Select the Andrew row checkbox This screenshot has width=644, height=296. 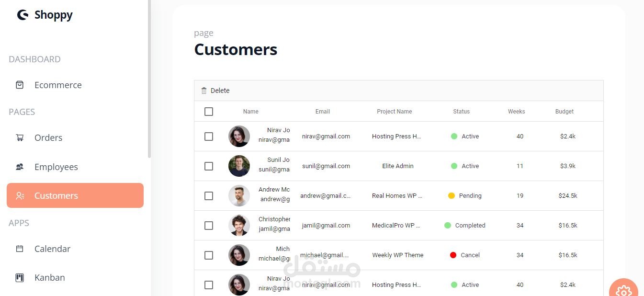point(209,196)
